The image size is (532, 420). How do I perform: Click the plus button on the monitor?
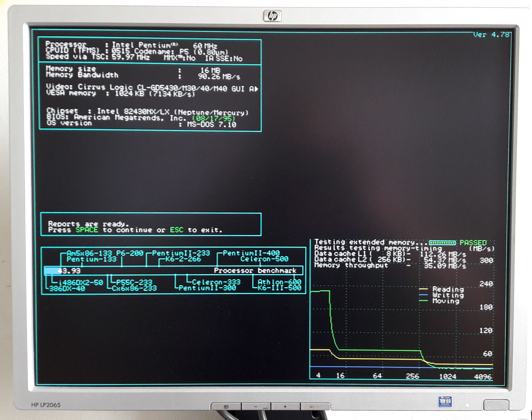coord(285,407)
